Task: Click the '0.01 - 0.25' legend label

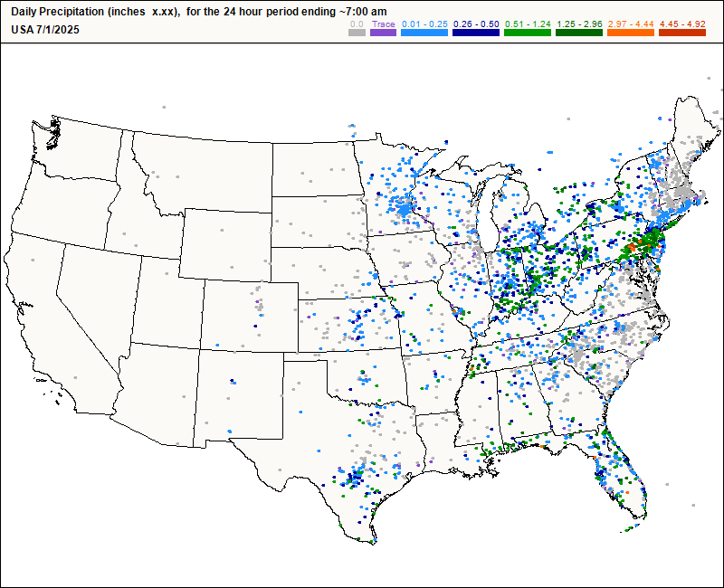Action: point(424,24)
